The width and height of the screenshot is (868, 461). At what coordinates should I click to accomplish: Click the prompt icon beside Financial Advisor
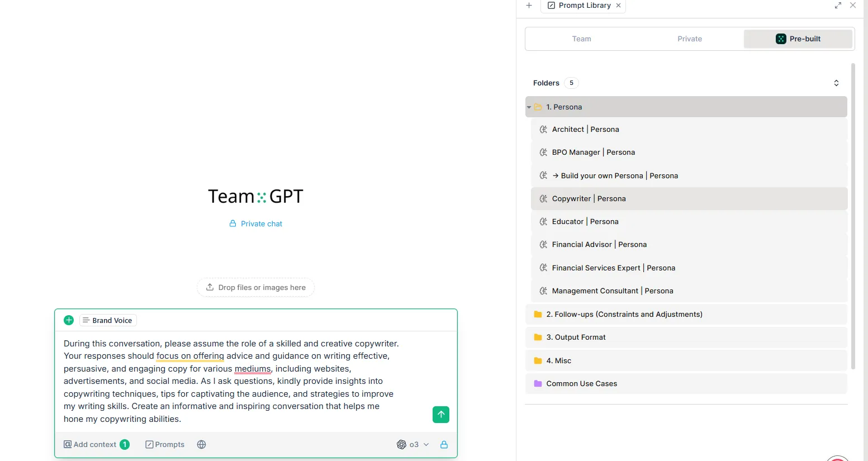[543, 245]
